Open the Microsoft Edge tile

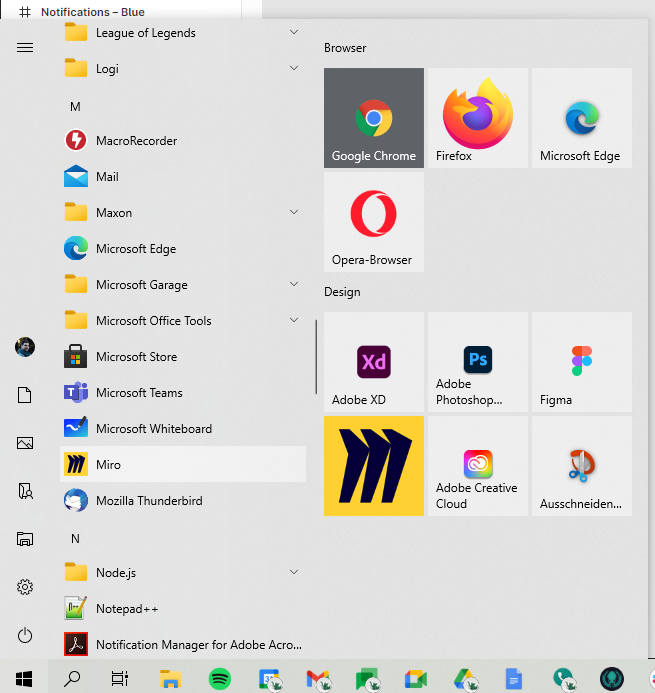[582, 118]
